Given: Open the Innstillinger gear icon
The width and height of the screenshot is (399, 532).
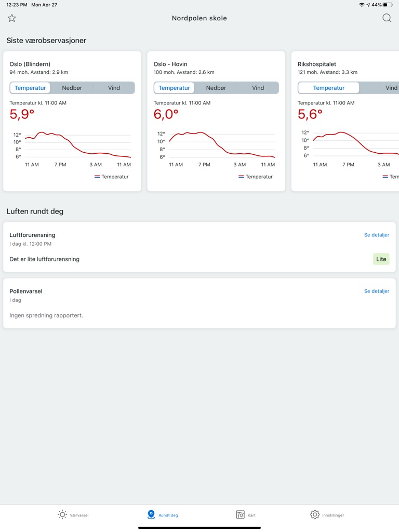Looking at the screenshot, I should point(315,514).
